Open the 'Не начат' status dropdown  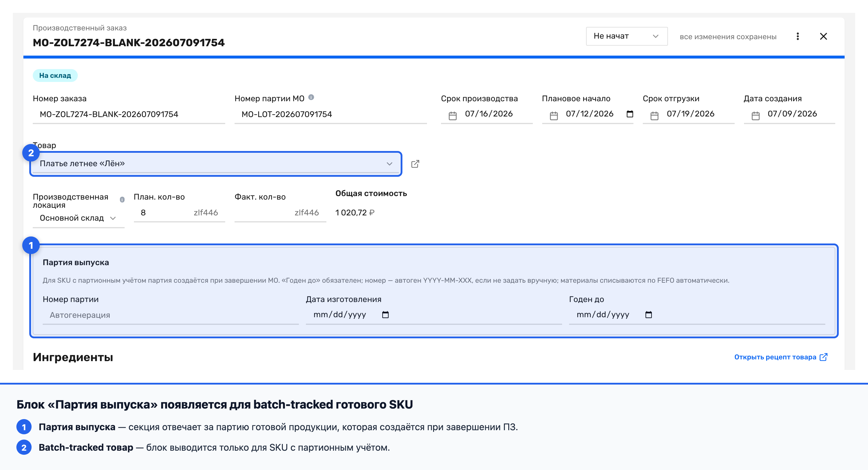[626, 36]
